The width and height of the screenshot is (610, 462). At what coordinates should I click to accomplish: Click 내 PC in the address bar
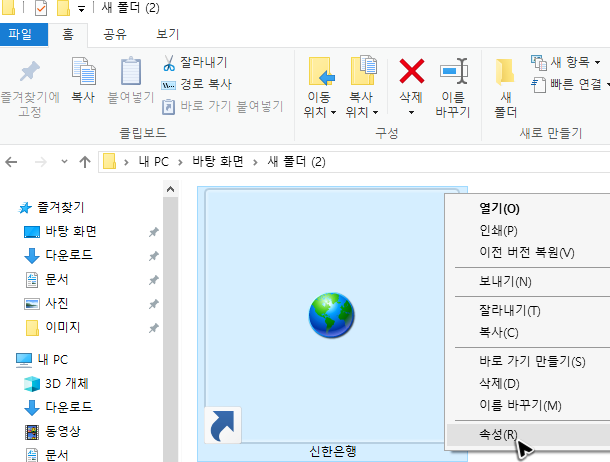pyautogui.click(x=154, y=162)
